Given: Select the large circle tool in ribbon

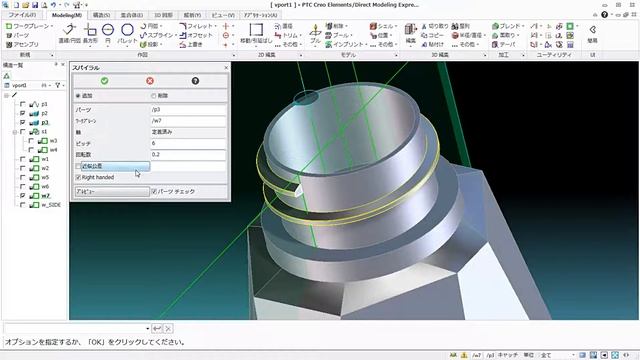Looking at the screenshot, I should pos(127,33).
